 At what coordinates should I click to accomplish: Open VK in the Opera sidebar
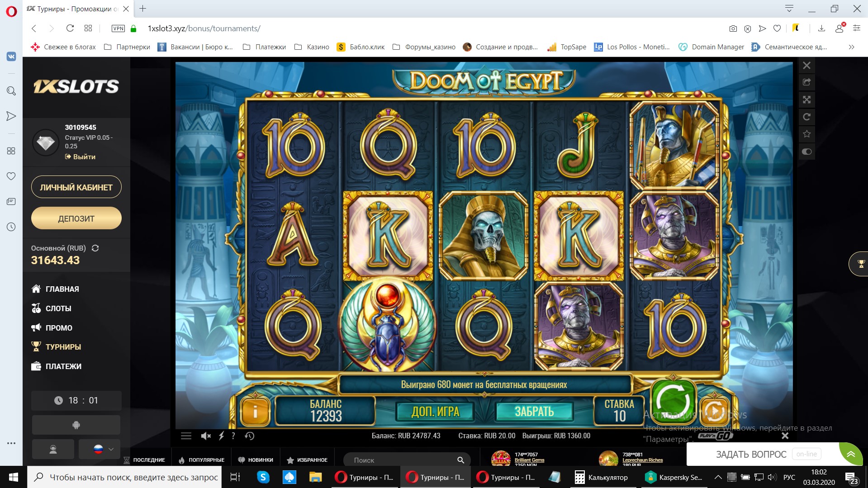tap(11, 57)
